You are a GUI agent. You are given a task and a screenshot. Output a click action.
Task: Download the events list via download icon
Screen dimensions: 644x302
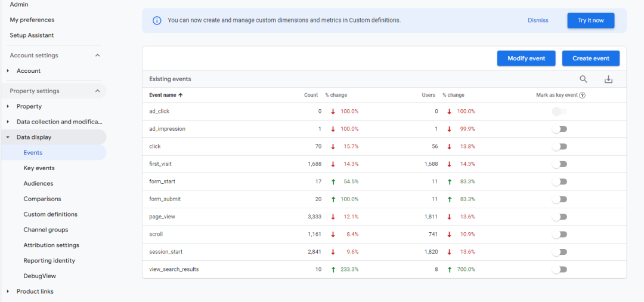608,79
